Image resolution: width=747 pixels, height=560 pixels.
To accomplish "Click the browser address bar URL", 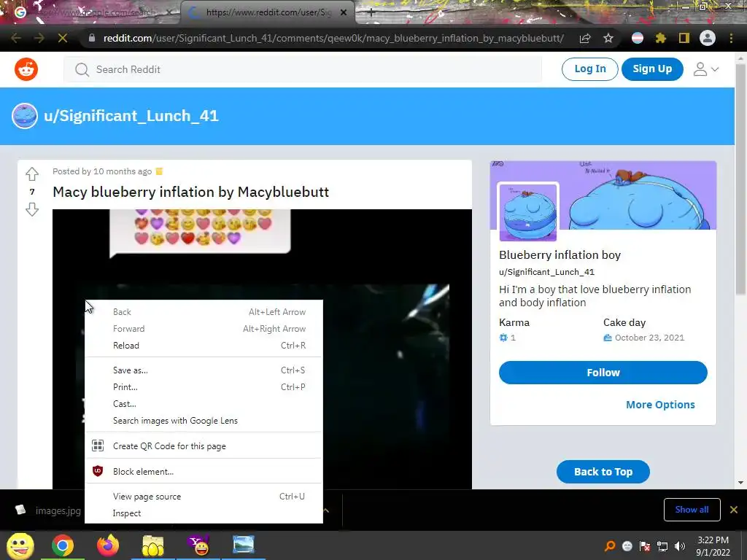I will (x=333, y=38).
